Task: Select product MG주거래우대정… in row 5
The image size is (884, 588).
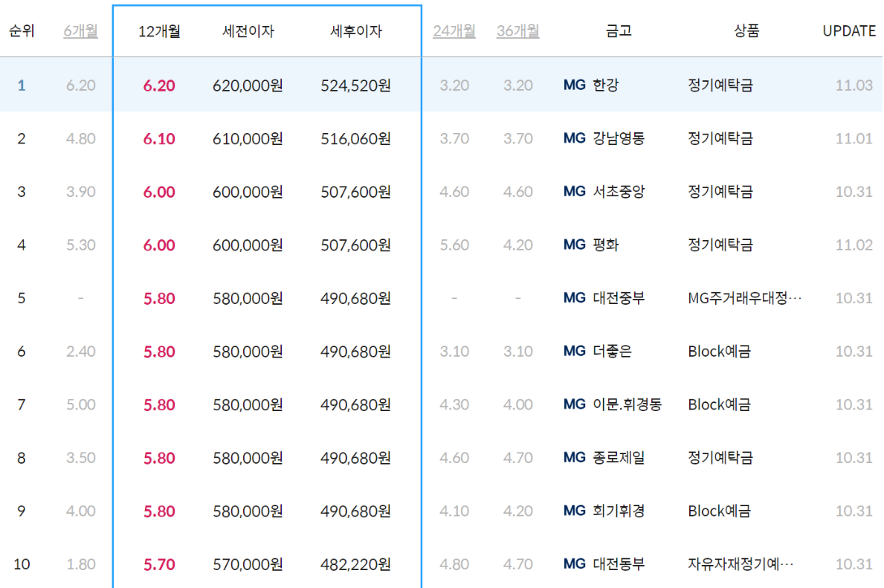Action: tap(745, 297)
